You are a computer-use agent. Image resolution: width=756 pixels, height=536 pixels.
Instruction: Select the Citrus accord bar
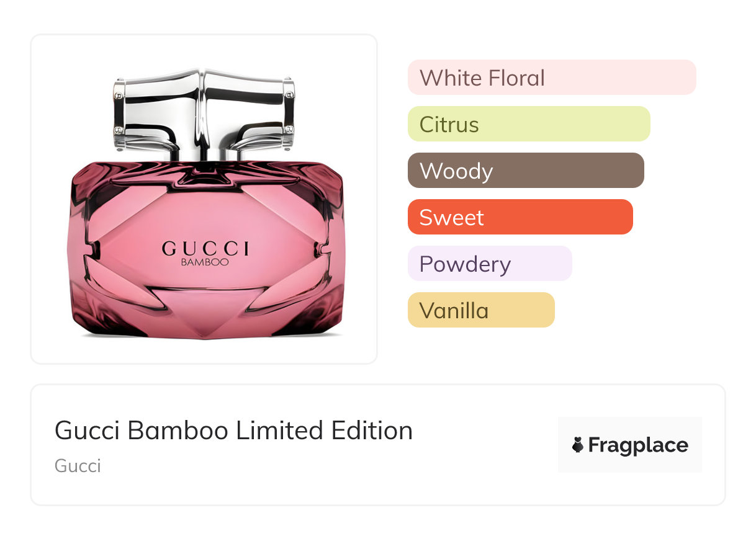pos(528,124)
